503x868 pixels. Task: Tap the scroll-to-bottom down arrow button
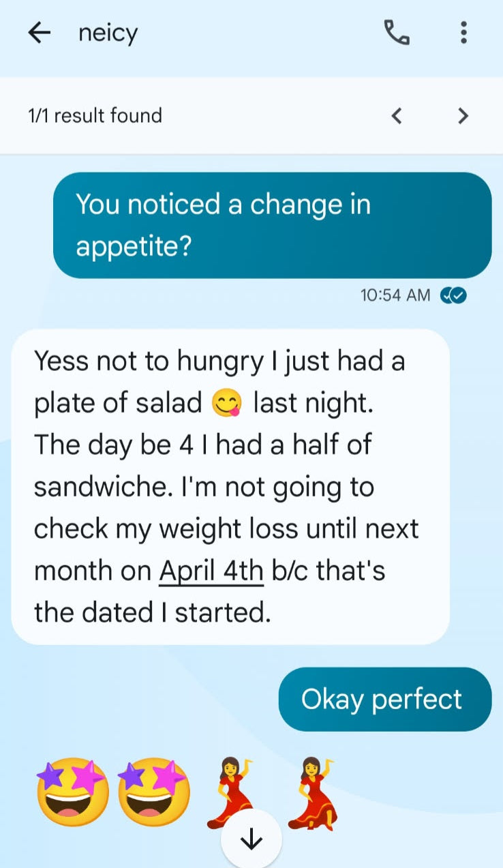coord(251,840)
